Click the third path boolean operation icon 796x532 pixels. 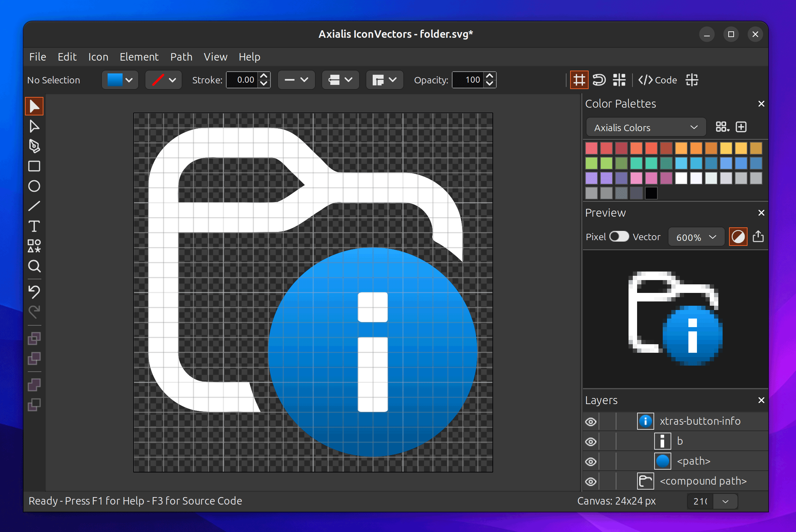pos(34,384)
